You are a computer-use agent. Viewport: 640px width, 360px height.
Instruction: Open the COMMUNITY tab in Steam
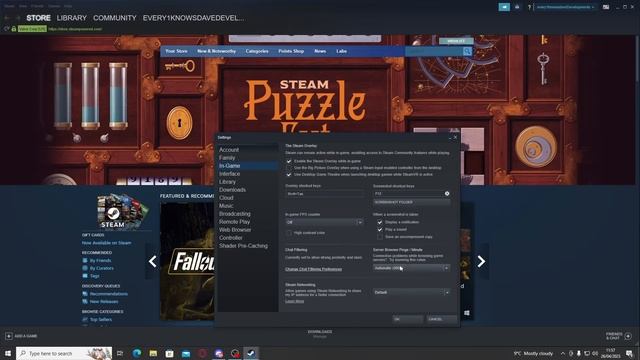115,18
